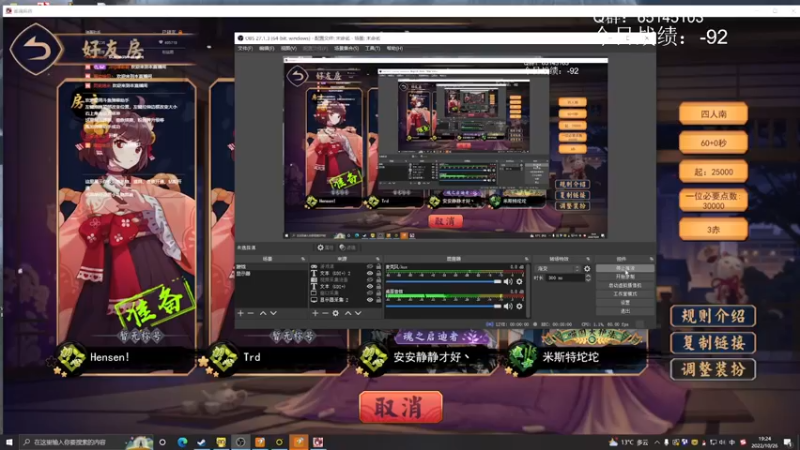Click the back arrow in the game lobby
This screenshot has height=450, width=800.
tap(36, 49)
